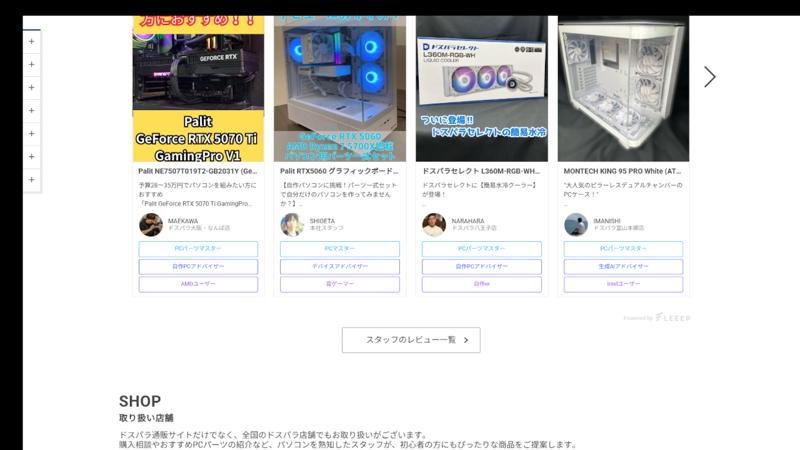Open the MONTECH KING 95 PRO case image

[x=623, y=89]
